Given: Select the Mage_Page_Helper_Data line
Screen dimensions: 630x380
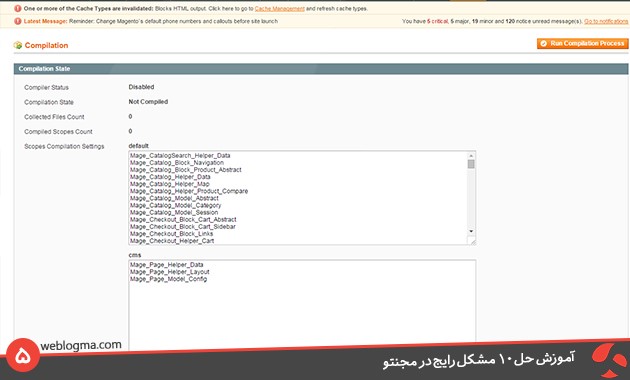Looking at the screenshot, I should (166, 265).
